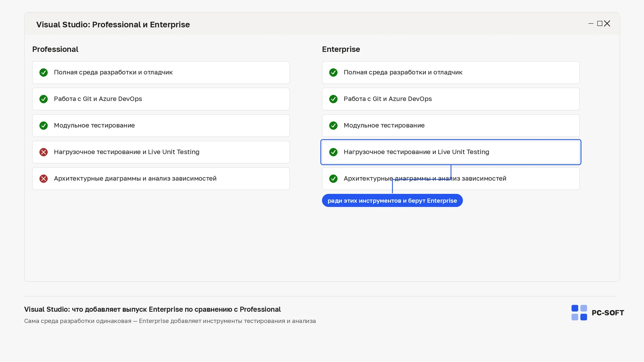The image size is (644, 362).
Task: Click green check for Enterprise Архитектурные диаграммы
Action: (x=333, y=179)
